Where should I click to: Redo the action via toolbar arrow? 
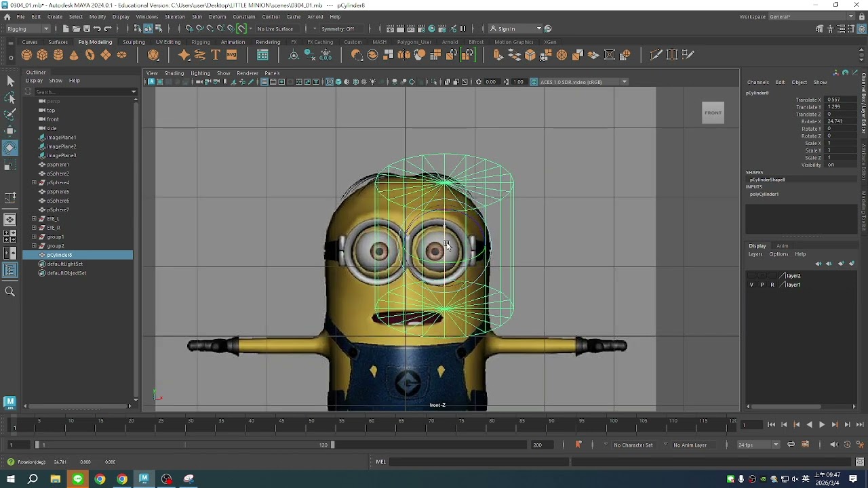pos(107,28)
